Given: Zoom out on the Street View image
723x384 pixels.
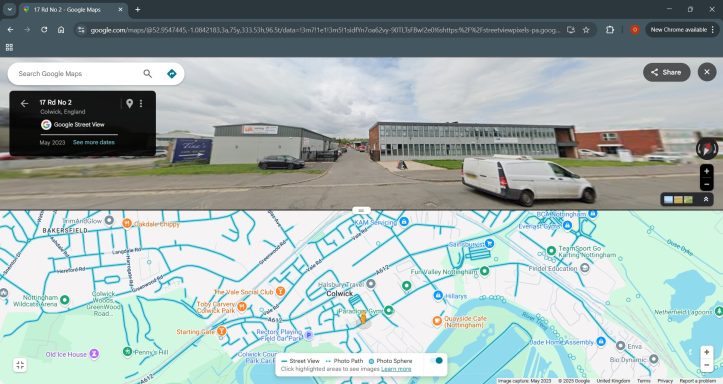Looking at the screenshot, I should coord(706,184).
